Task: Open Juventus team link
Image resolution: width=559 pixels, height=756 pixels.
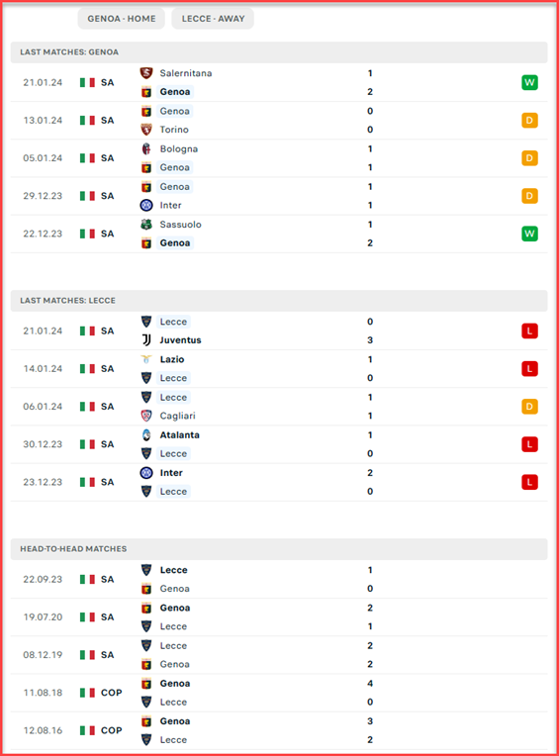Action: (180, 340)
